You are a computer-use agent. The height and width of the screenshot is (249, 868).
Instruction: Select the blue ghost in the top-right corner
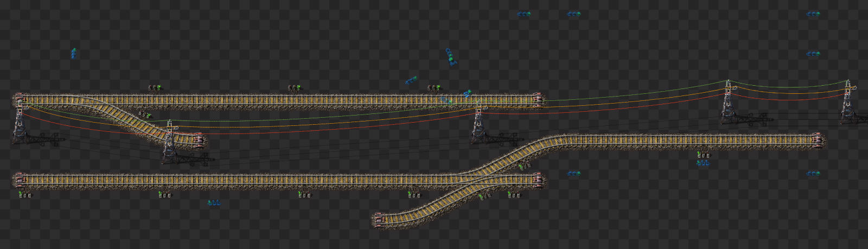click(813, 14)
